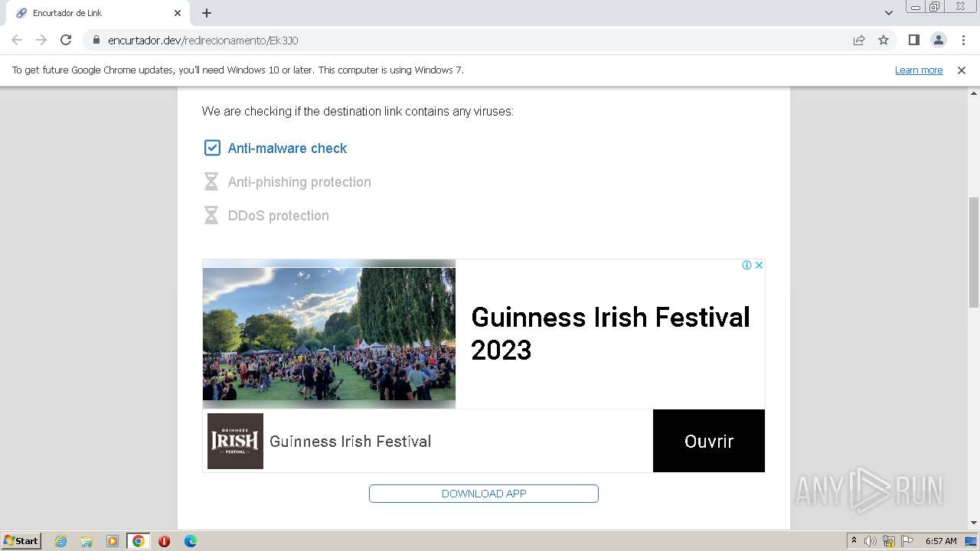The image size is (980, 551).
Task: Click the Anti-phishing protection label
Action: pyautogui.click(x=299, y=182)
